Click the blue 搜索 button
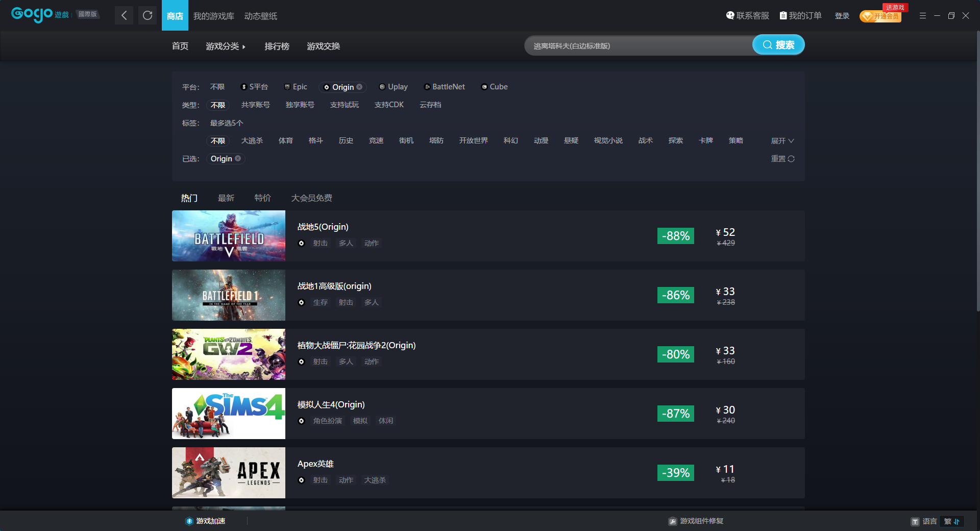Viewport: 980px width, 531px height. (778, 45)
